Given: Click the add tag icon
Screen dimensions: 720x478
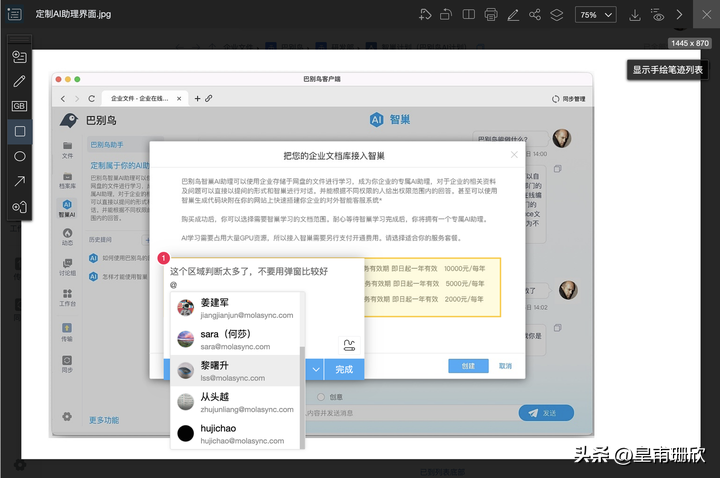Looking at the screenshot, I should [x=425, y=15].
